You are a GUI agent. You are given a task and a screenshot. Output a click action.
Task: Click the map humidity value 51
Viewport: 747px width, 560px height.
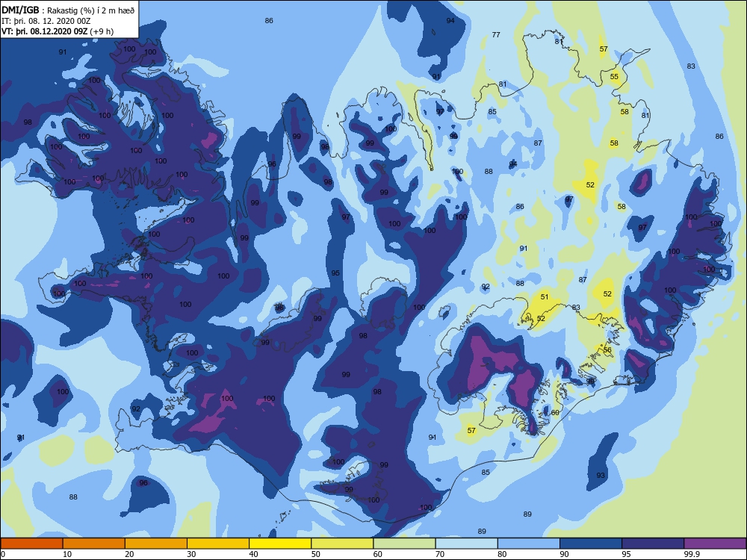tap(545, 296)
